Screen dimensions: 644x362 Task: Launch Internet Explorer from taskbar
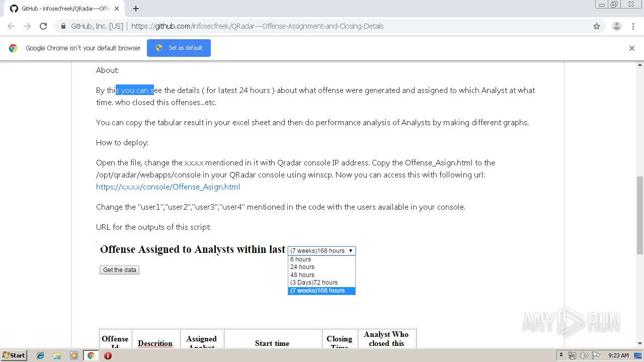pyautogui.click(x=40, y=355)
